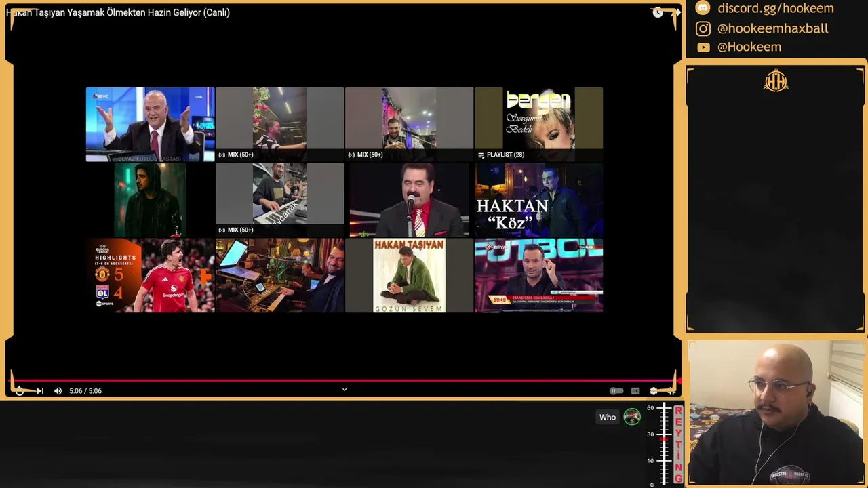Screen dimensions: 868x488
Task: Open the studio keyboard and laptop thumbnail
Action: click(279, 275)
